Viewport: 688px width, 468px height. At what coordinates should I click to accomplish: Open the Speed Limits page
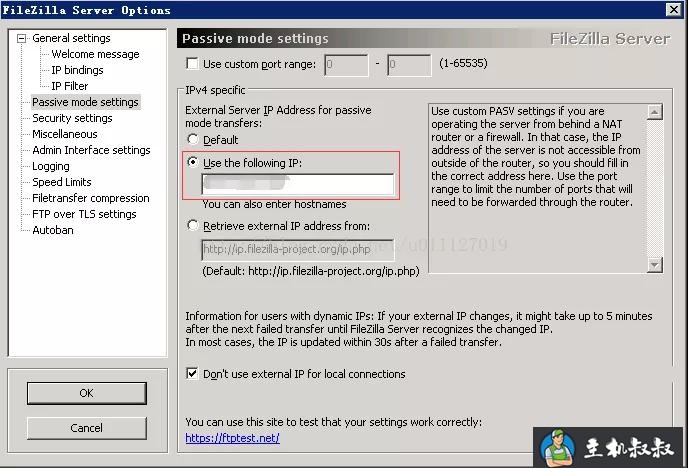[x=62, y=182]
